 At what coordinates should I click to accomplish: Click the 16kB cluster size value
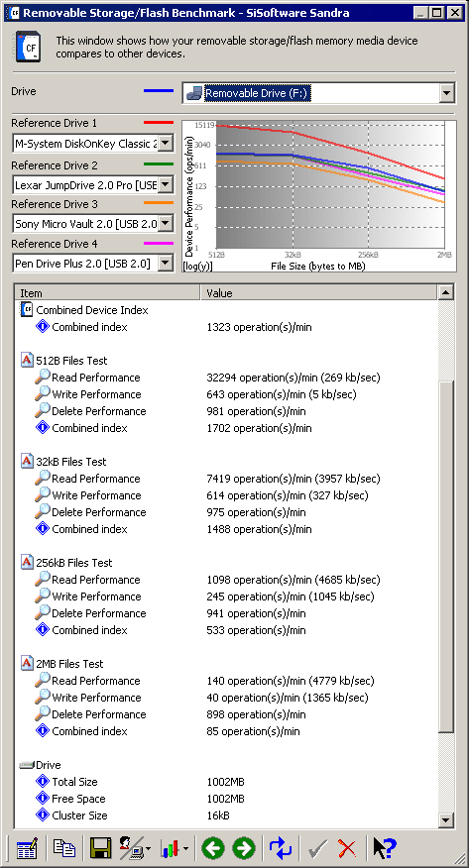pyautogui.click(x=218, y=815)
